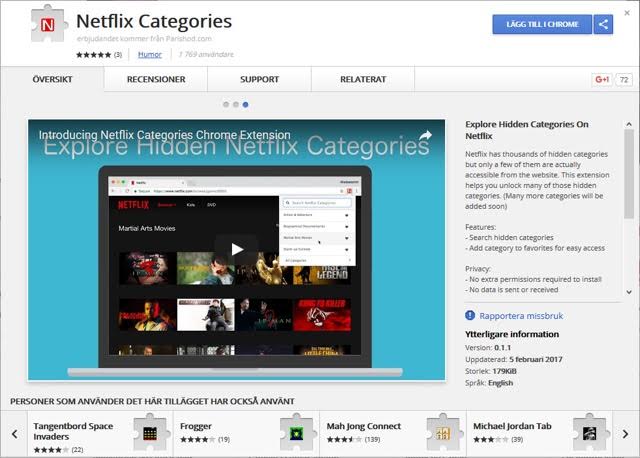
Task: Click the Google +1 button
Action: coord(602,79)
